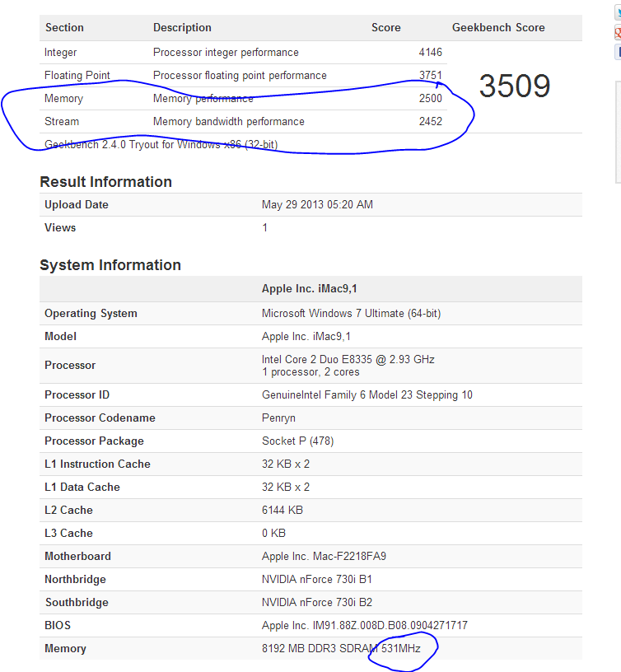Viewport: 621px width, 672px height.
Task: Click the Stream section label
Action: click(x=62, y=122)
